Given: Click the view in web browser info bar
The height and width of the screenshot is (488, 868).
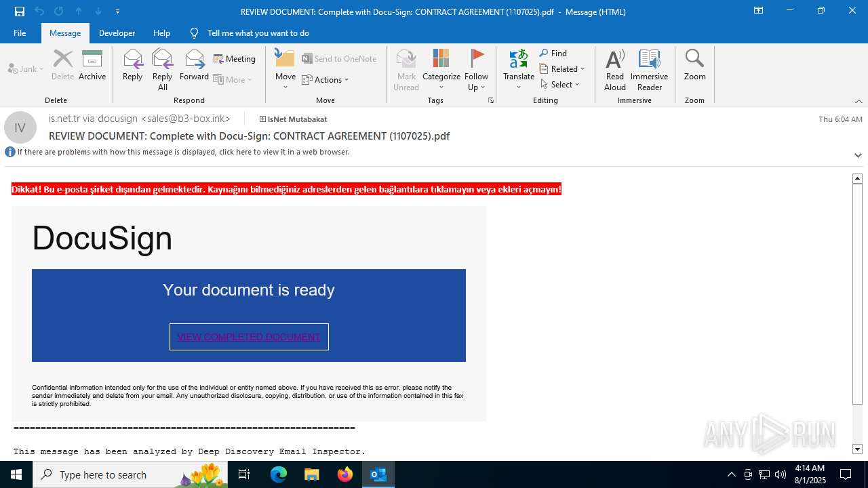Looking at the screenshot, I should tap(183, 152).
